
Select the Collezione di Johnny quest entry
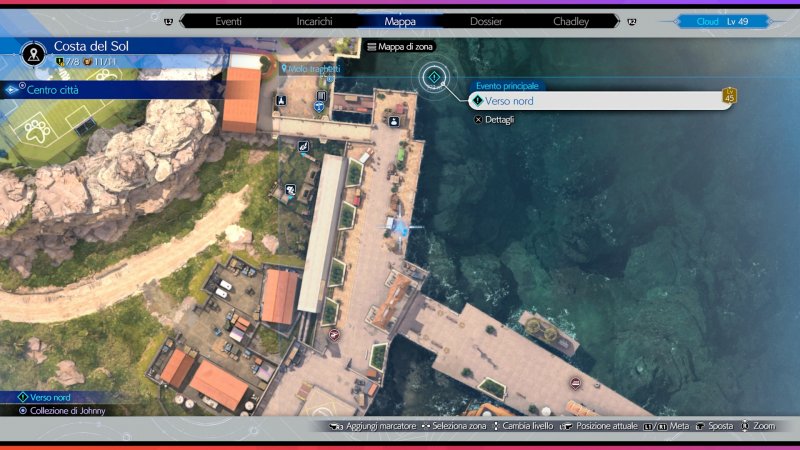pos(67,411)
